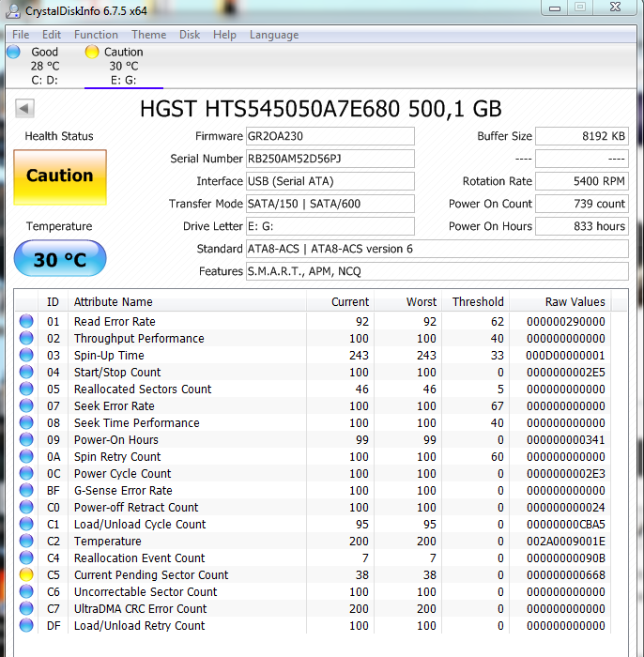Click status orb for Start/Stop Count
The image size is (644, 657).
pos(26,372)
